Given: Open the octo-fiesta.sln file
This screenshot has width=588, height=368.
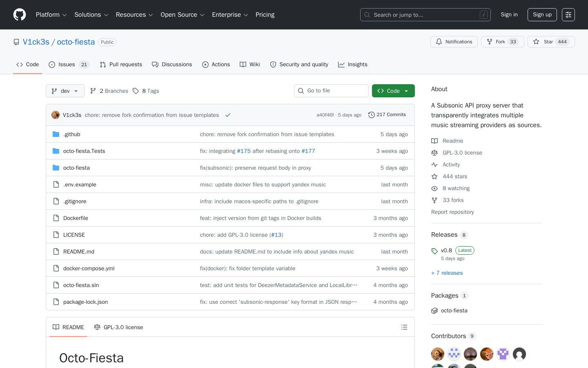Looking at the screenshot, I should tap(81, 285).
